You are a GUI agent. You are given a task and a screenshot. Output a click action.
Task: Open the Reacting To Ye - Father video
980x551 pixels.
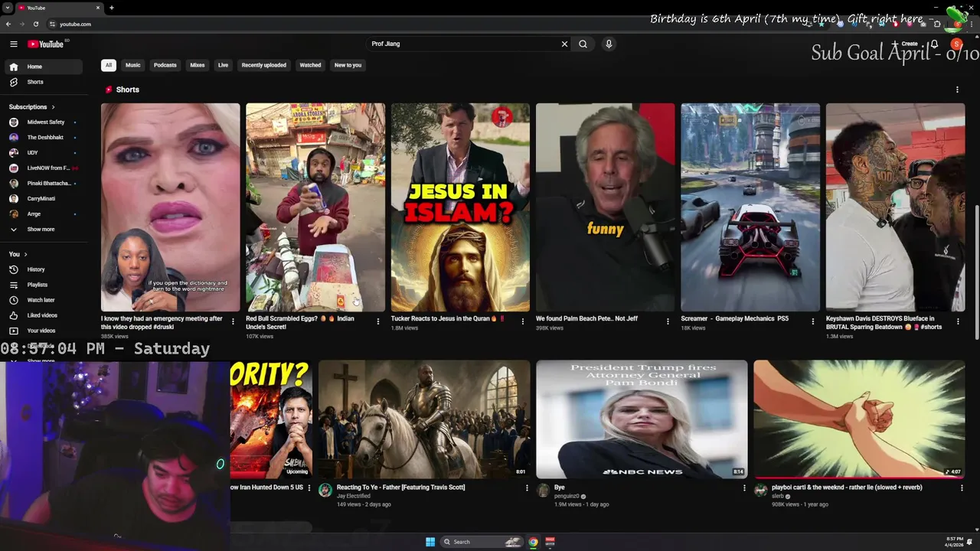(x=424, y=419)
